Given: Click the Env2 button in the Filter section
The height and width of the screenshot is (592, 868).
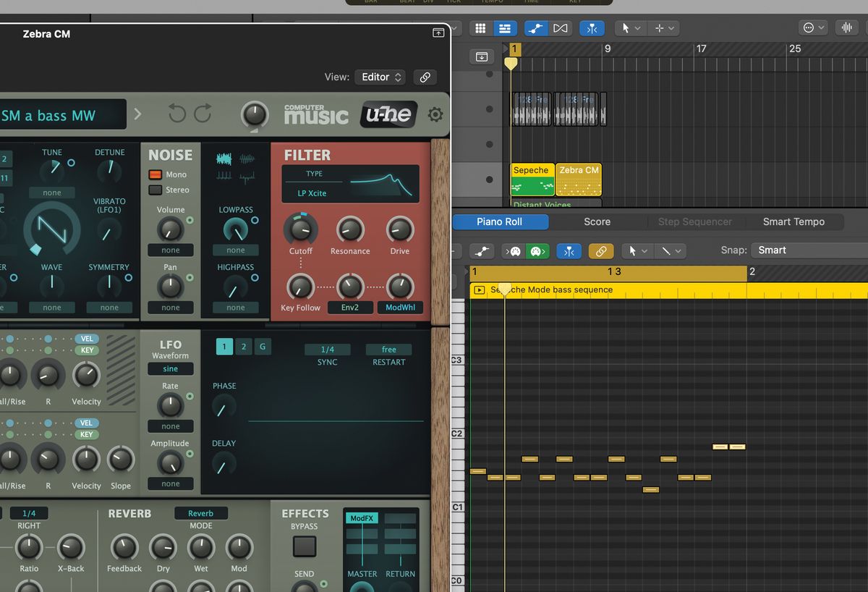Looking at the screenshot, I should coord(349,307).
